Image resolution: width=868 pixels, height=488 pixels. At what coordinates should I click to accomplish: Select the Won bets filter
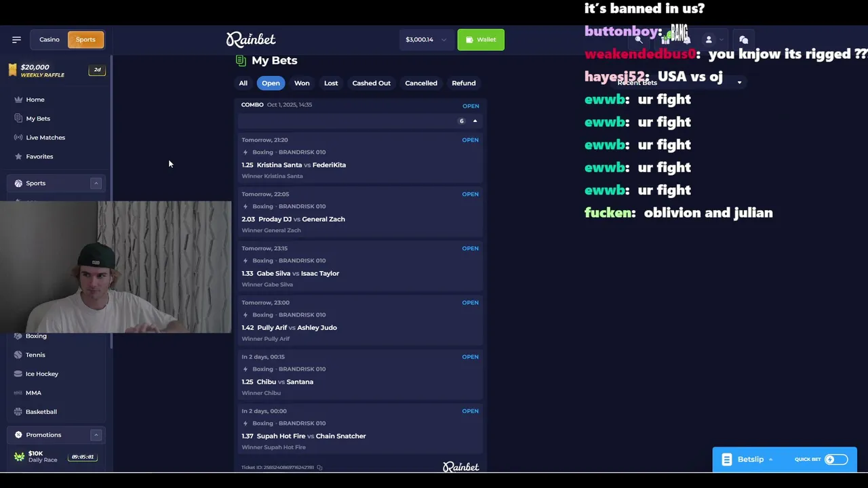[302, 83]
